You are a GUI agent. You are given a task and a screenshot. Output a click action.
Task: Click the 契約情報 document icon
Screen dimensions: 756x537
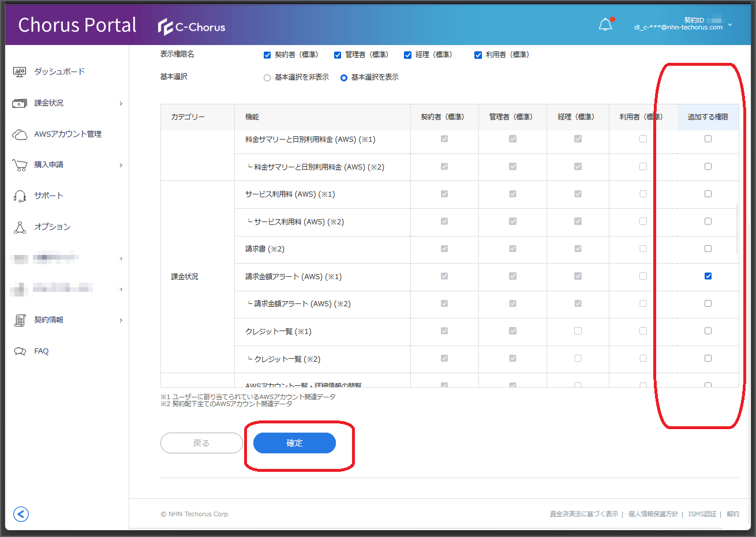[20, 320]
